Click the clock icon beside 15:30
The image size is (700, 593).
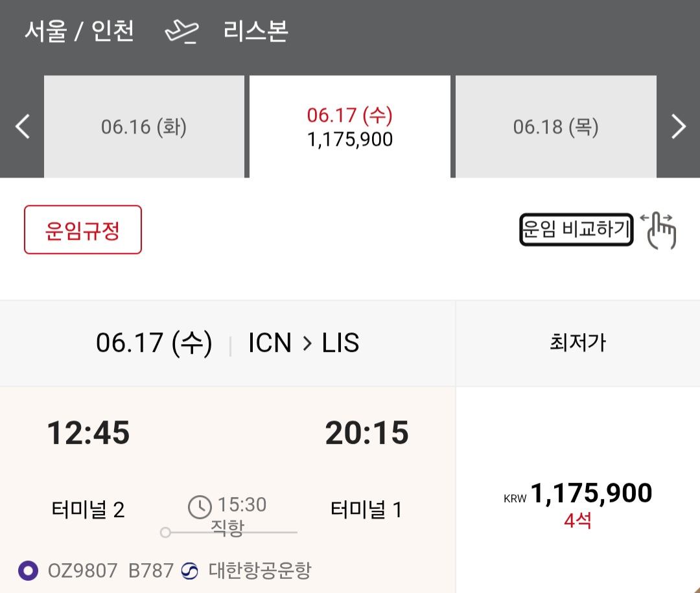(x=200, y=506)
